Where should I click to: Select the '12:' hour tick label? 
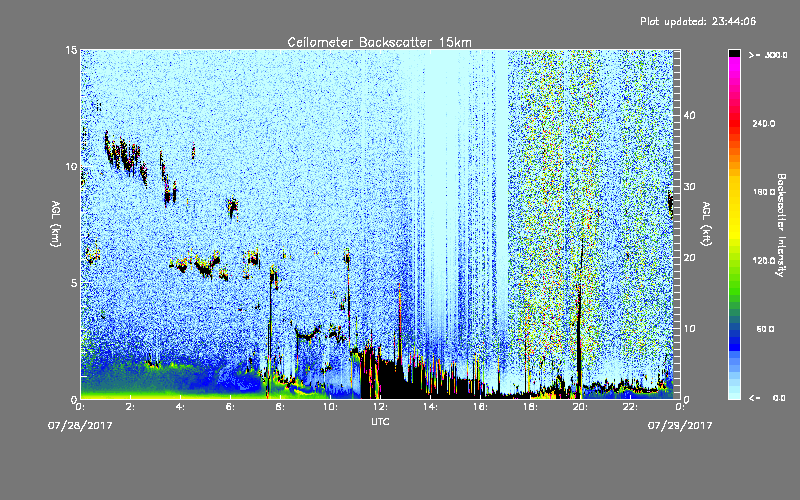tap(380, 407)
